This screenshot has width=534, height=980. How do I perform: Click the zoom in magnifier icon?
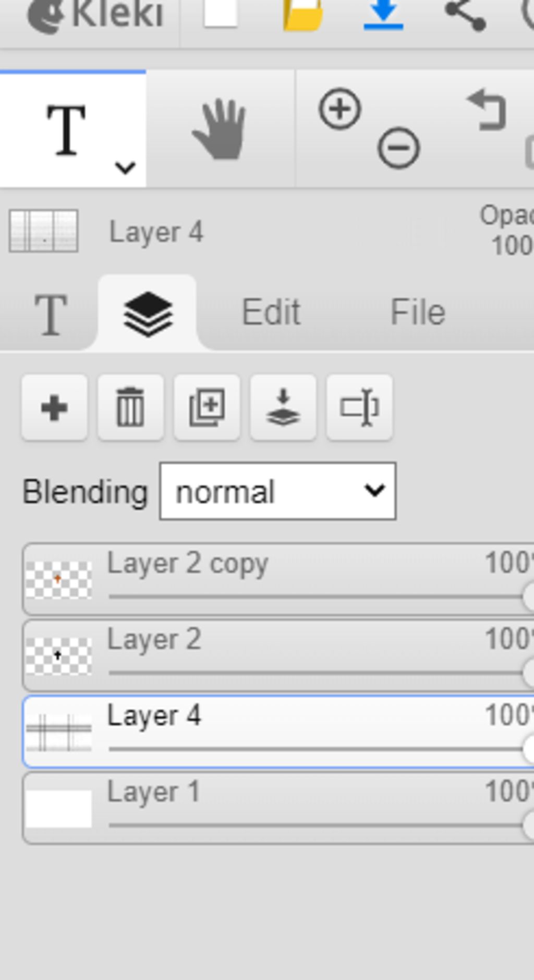[340, 109]
